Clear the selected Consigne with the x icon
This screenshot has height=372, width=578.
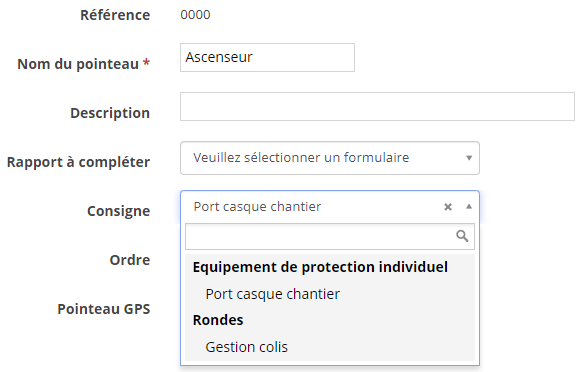coord(448,207)
